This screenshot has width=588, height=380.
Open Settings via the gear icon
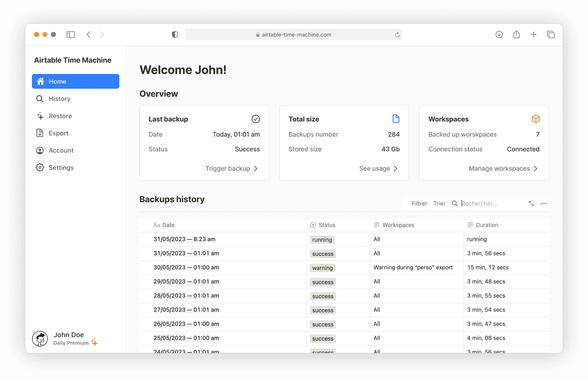(40, 167)
